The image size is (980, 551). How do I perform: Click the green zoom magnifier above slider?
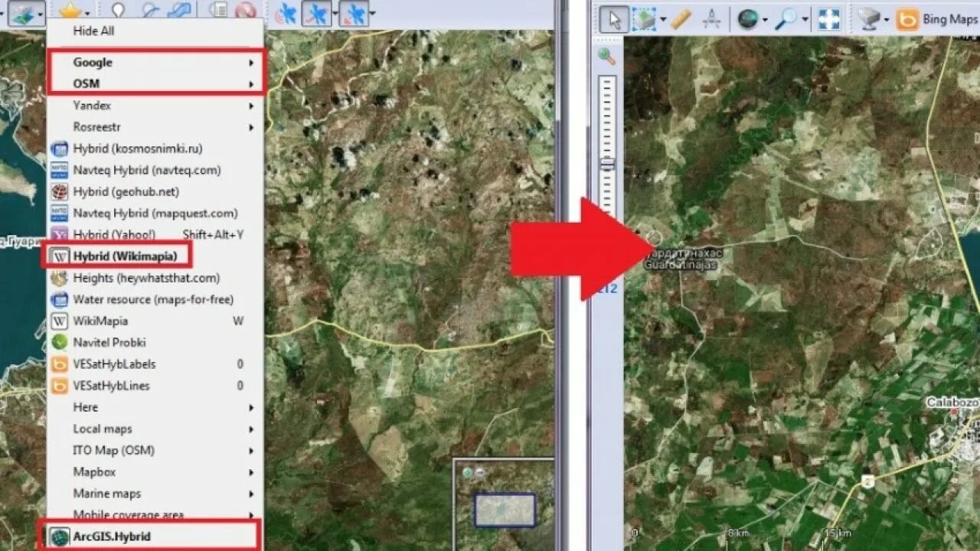coord(606,57)
